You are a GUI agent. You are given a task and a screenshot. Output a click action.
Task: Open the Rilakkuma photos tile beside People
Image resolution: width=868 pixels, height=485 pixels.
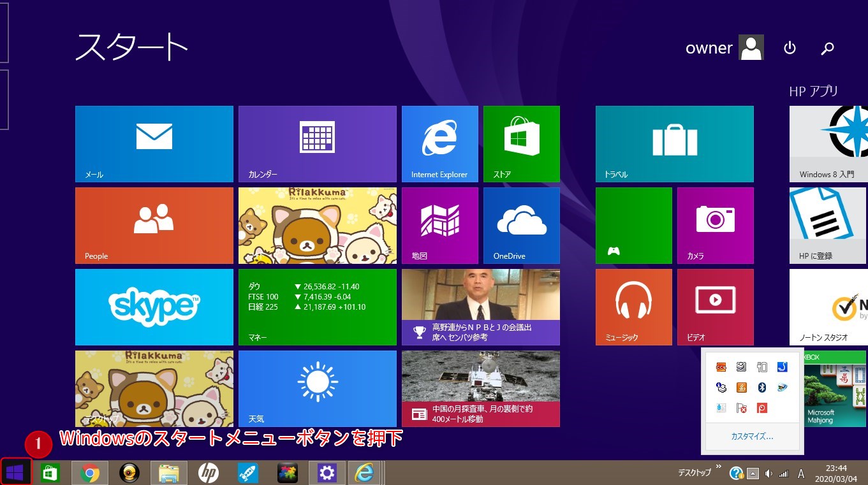coord(318,226)
